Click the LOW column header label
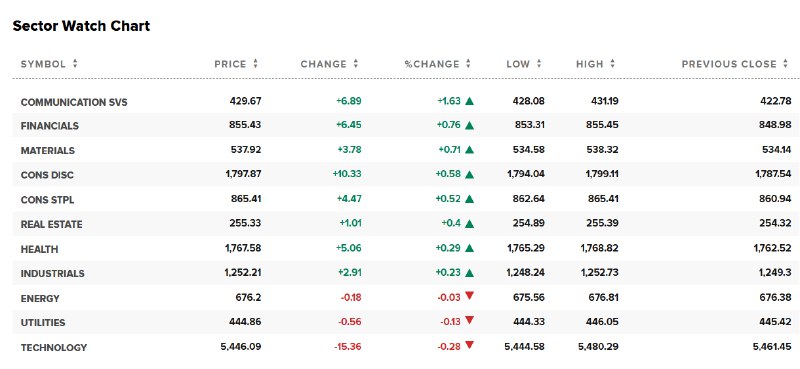The image size is (800, 369). tap(518, 64)
